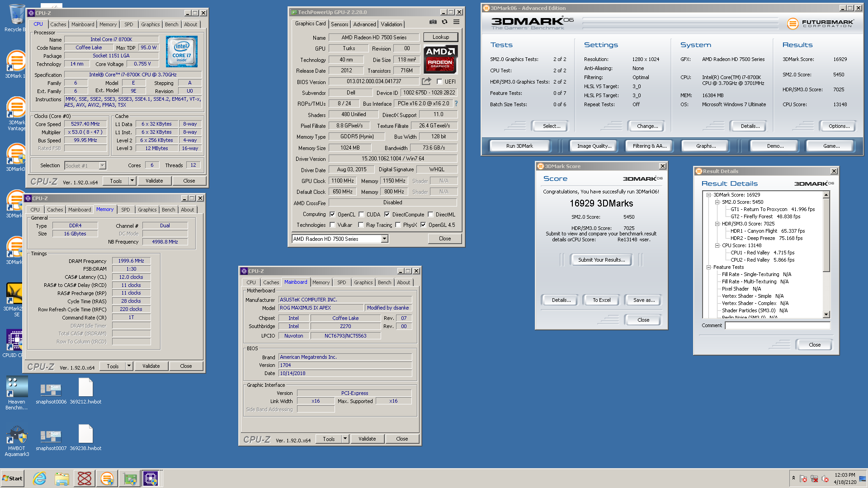This screenshot has height=488, width=868.
Task: Toggle the DirectCompute checkbox
Action: (387, 214)
